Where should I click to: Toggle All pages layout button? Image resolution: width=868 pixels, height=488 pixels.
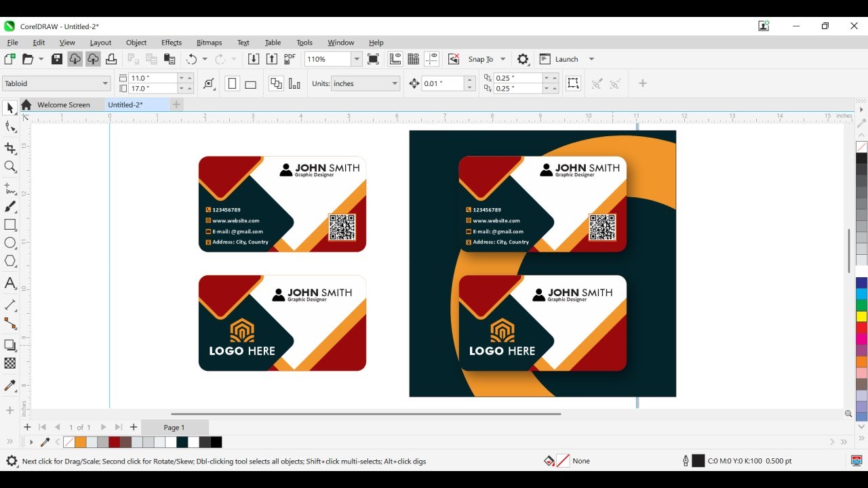[276, 83]
